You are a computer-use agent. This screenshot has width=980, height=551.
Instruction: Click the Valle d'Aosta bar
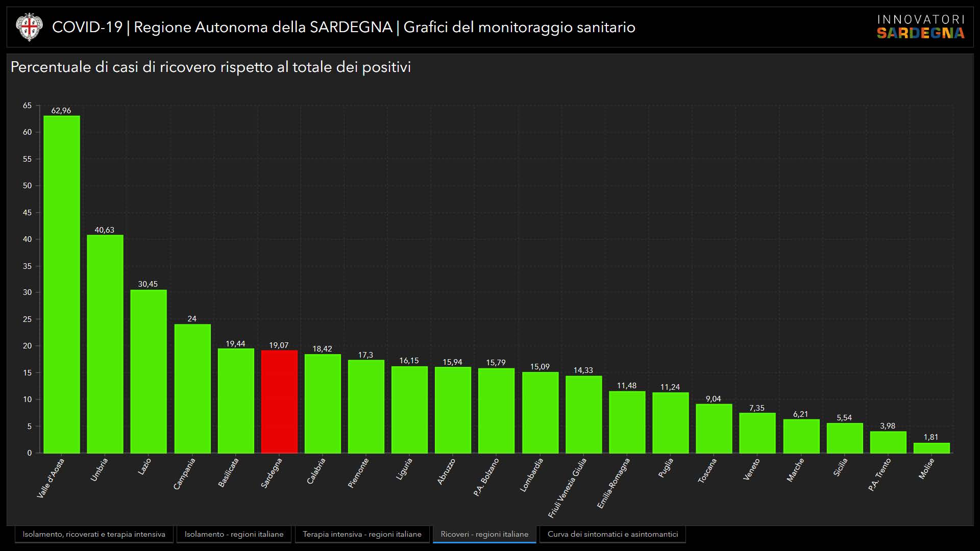pyautogui.click(x=62, y=285)
